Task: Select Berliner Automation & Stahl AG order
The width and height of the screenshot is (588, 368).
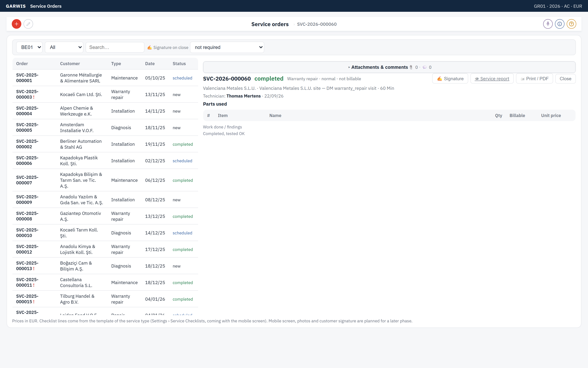Action: (105, 144)
